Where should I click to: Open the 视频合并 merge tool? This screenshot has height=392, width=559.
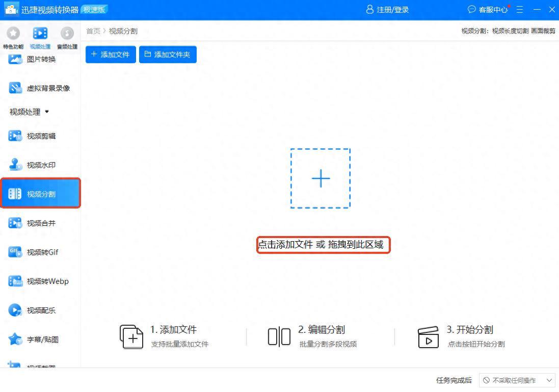pos(40,223)
